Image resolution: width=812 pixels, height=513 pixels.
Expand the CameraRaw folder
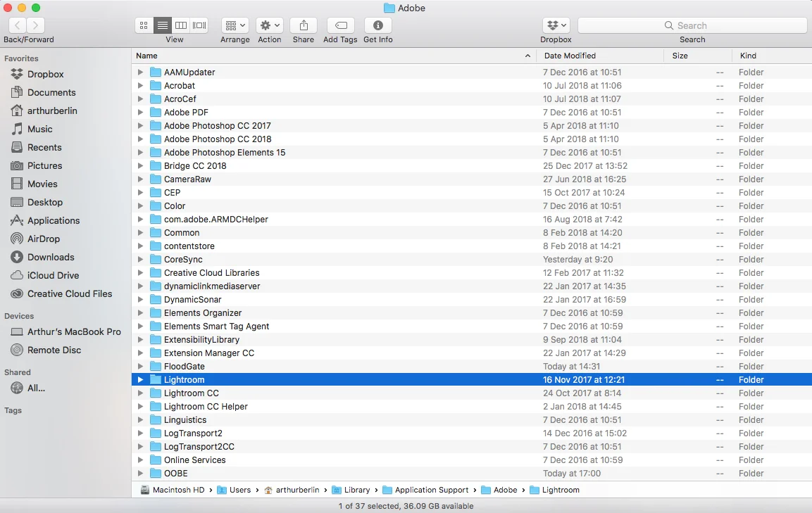click(x=140, y=179)
